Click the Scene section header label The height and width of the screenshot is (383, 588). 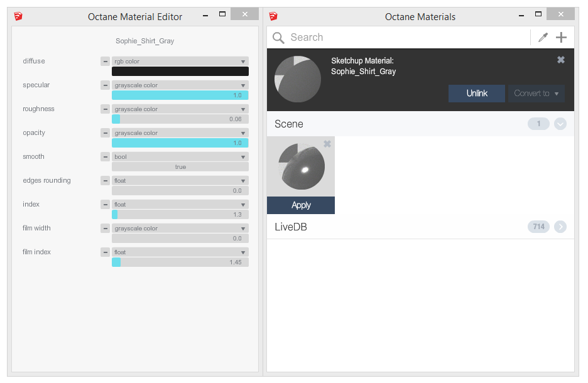(289, 124)
